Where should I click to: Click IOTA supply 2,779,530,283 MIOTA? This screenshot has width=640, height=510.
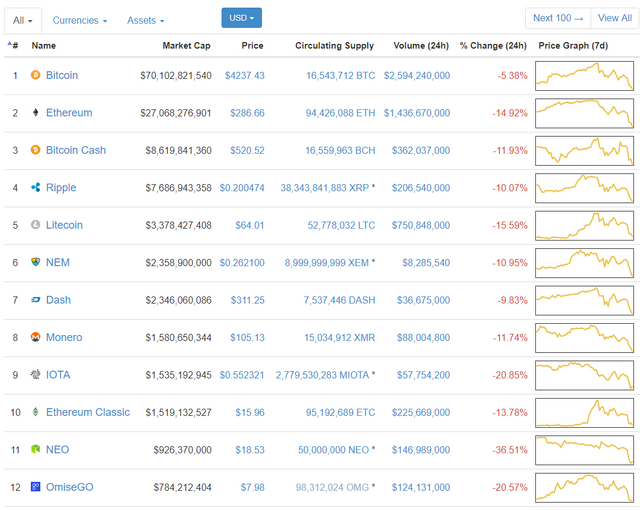tap(322, 375)
